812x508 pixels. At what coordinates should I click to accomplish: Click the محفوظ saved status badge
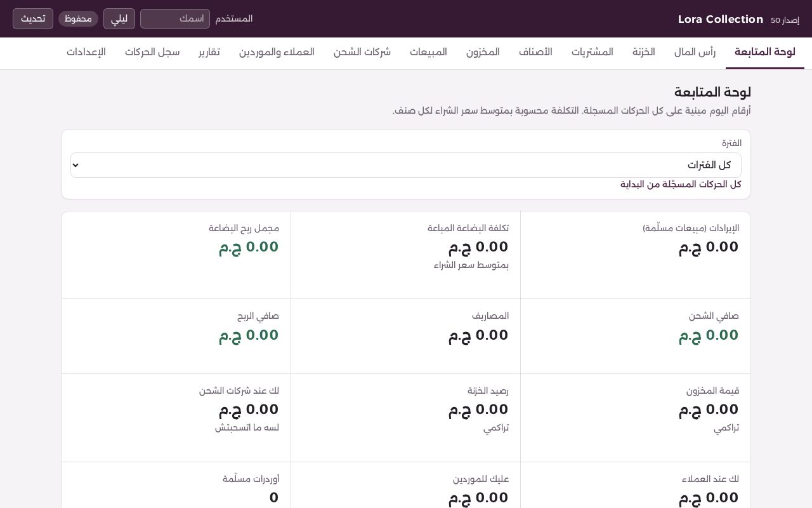(79, 18)
